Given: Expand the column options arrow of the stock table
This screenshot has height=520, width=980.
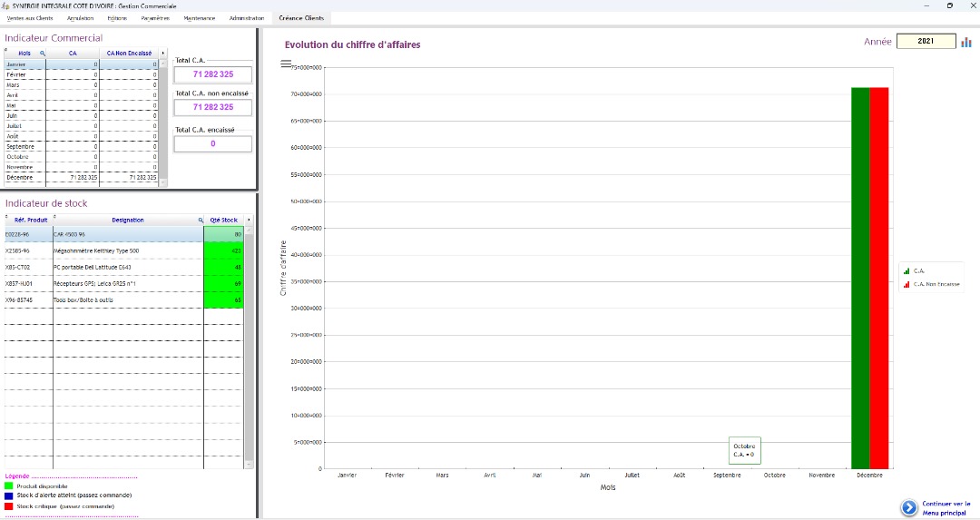Looking at the screenshot, I should [249, 221].
